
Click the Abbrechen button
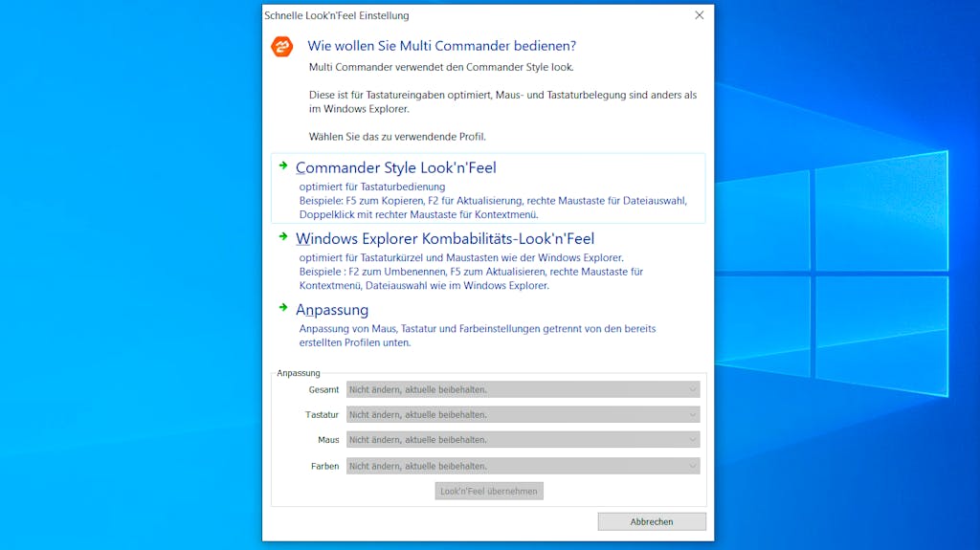tap(651, 521)
